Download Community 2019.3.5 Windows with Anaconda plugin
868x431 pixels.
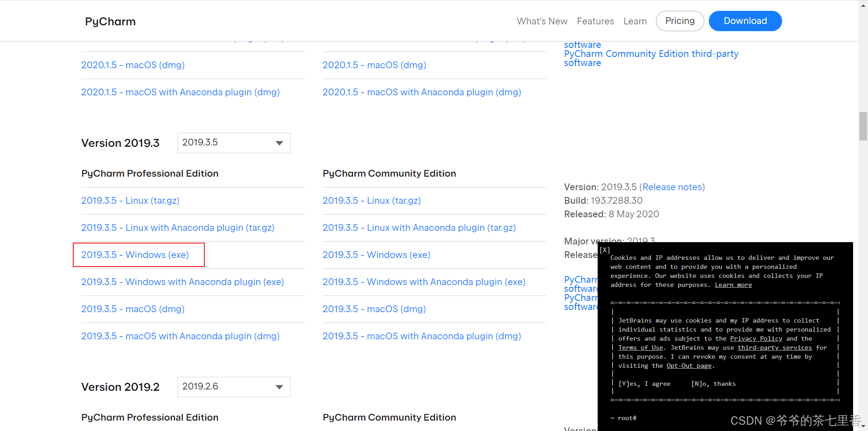(x=424, y=282)
